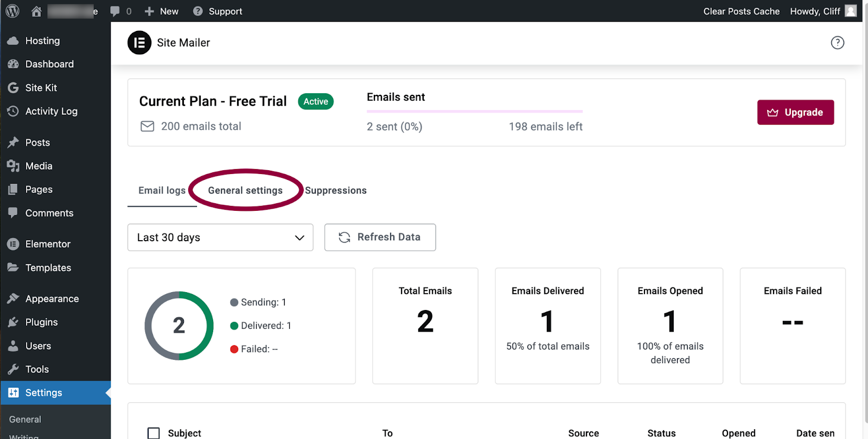
Task: Click the Upgrade button
Action: point(795,112)
